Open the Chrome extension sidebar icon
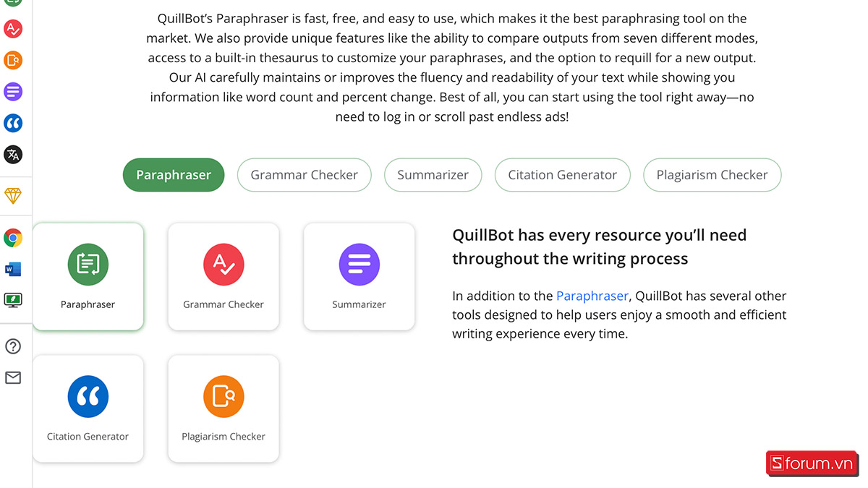868x488 pixels. [13, 238]
